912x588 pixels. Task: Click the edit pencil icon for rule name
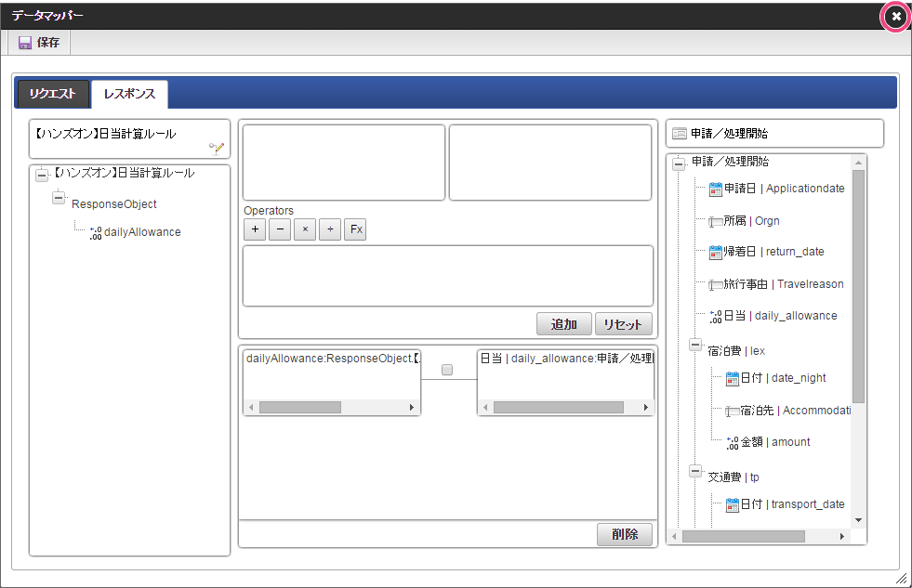pyautogui.click(x=217, y=149)
